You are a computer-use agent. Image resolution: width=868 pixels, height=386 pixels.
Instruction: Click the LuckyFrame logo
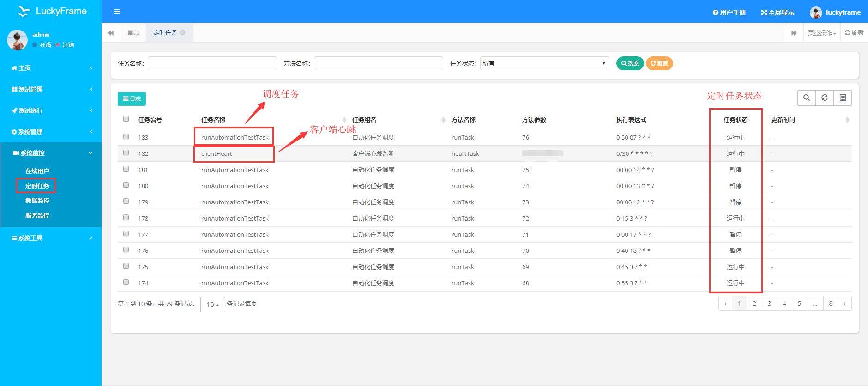coord(52,11)
